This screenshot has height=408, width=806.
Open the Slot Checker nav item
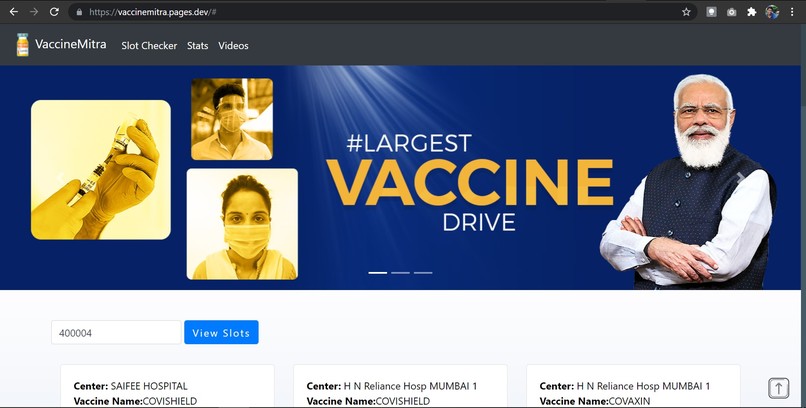[149, 46]
